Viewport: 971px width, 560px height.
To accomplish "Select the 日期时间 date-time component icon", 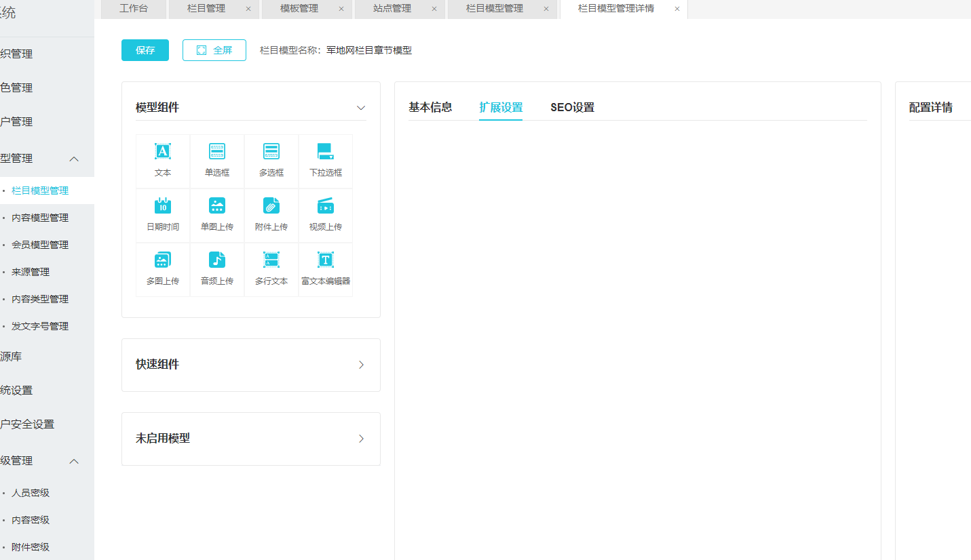I will click(163, 206).
